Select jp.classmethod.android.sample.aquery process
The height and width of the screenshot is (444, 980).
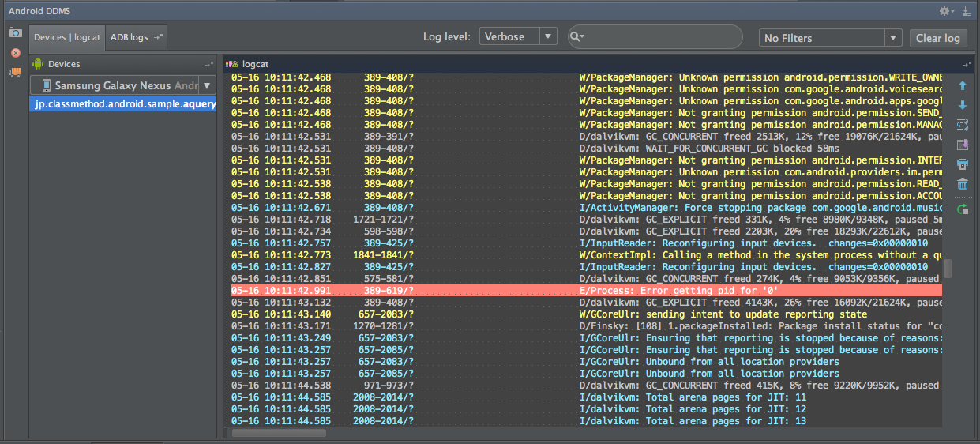pyautogui.click(x=123, y=104)
